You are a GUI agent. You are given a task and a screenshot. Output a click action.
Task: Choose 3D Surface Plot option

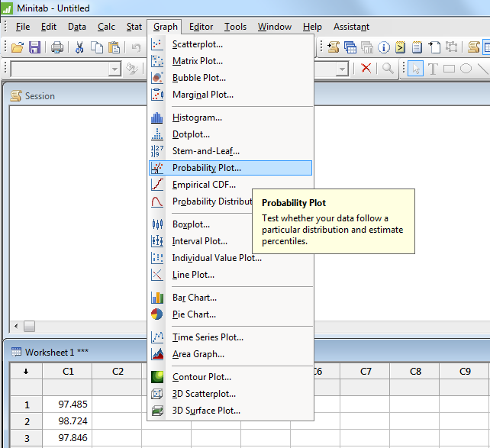coord(206,411)
